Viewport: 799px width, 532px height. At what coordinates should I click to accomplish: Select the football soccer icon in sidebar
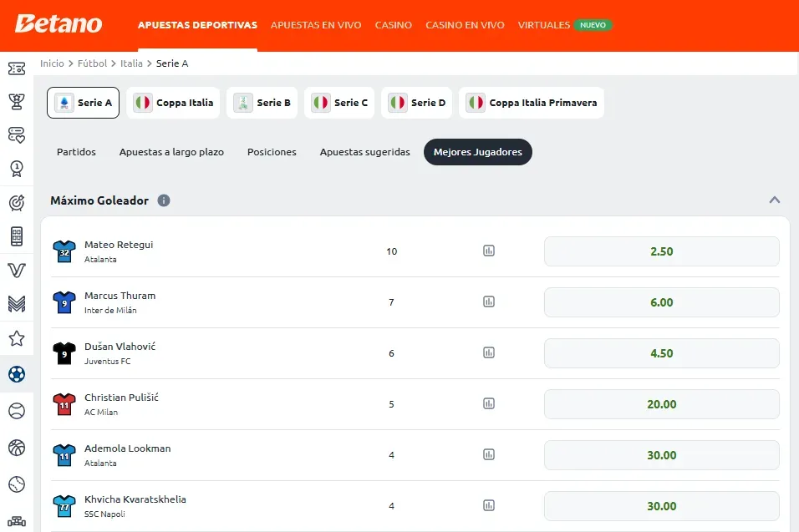click(17, 374)
